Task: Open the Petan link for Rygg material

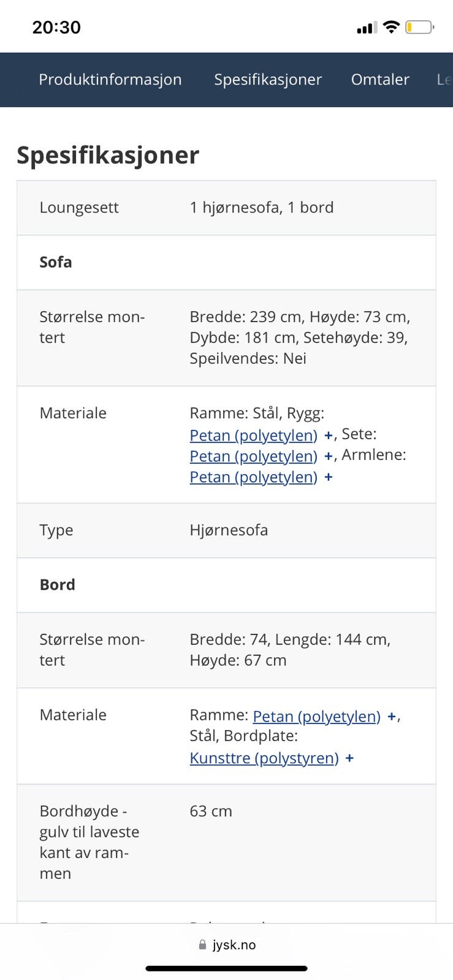Action: (253, 435)
